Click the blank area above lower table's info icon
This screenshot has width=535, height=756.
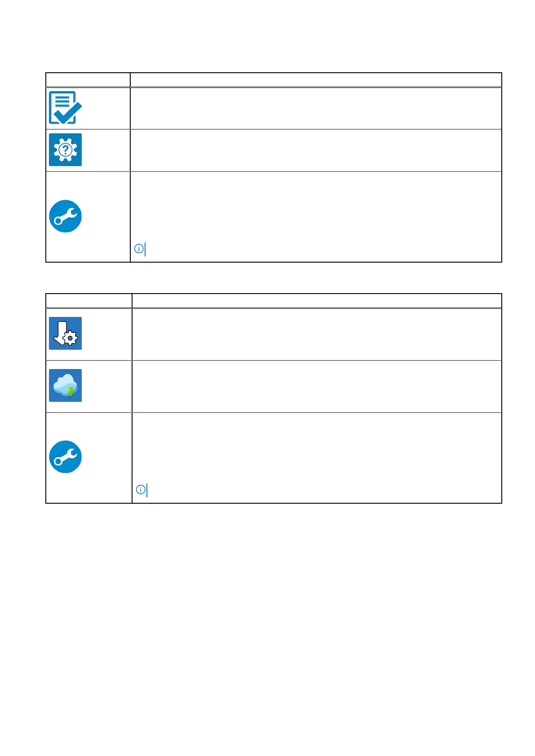coord(316,447)
